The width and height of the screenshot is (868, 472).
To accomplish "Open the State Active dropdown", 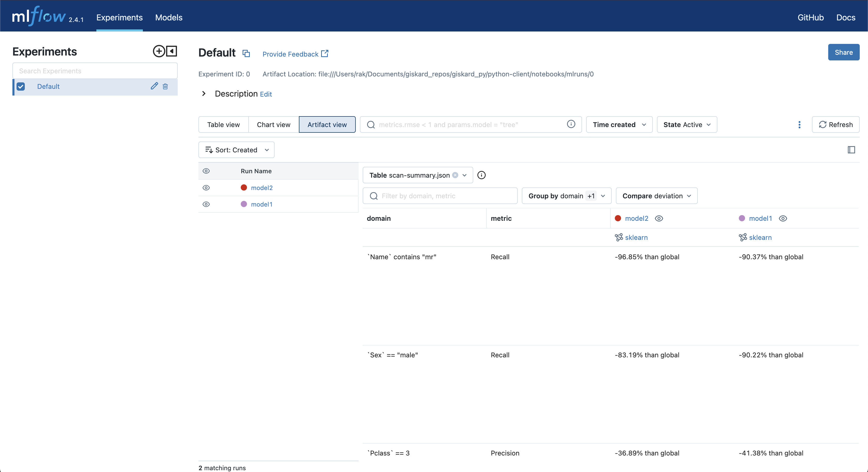I will (x=687, y=125).
